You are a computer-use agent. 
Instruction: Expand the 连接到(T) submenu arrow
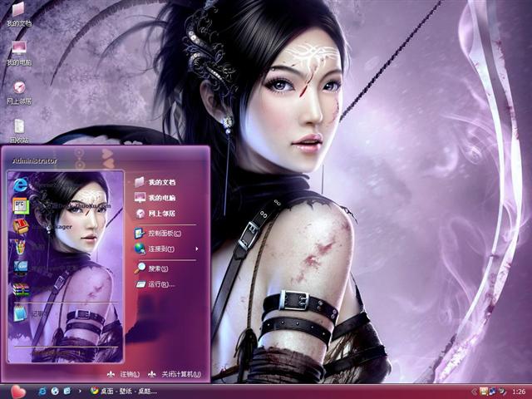coord(197,249)
